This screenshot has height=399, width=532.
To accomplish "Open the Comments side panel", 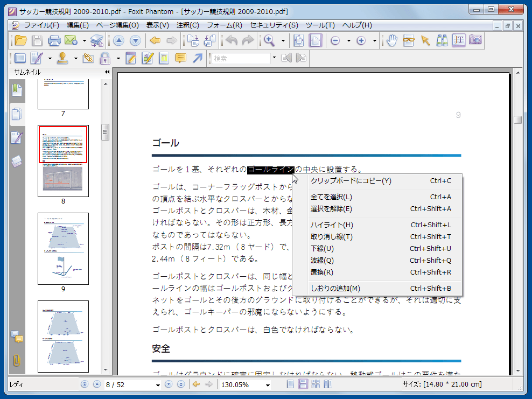I will point(17,337).
